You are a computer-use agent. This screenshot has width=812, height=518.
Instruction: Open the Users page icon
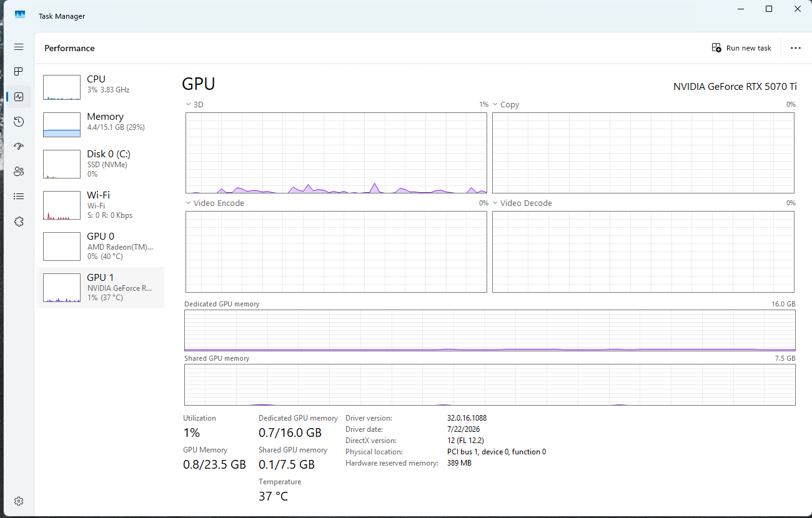click(19, 172)
